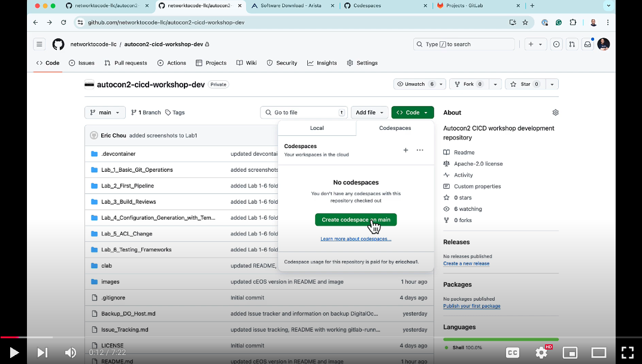Click the browser address bar URL

[166, 23]
